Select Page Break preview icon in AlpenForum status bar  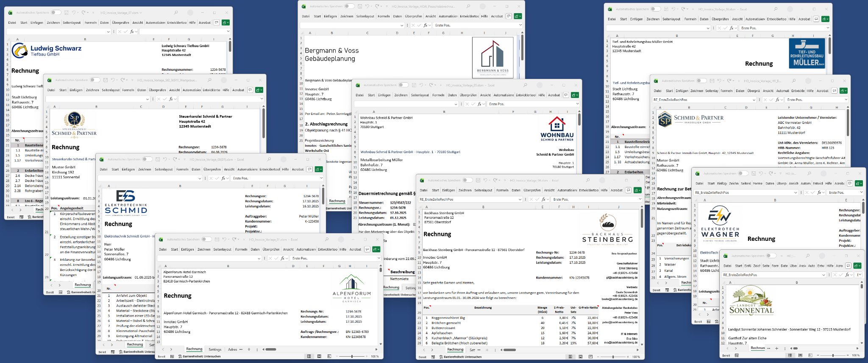pyautogui.click(x=329, y=356)
